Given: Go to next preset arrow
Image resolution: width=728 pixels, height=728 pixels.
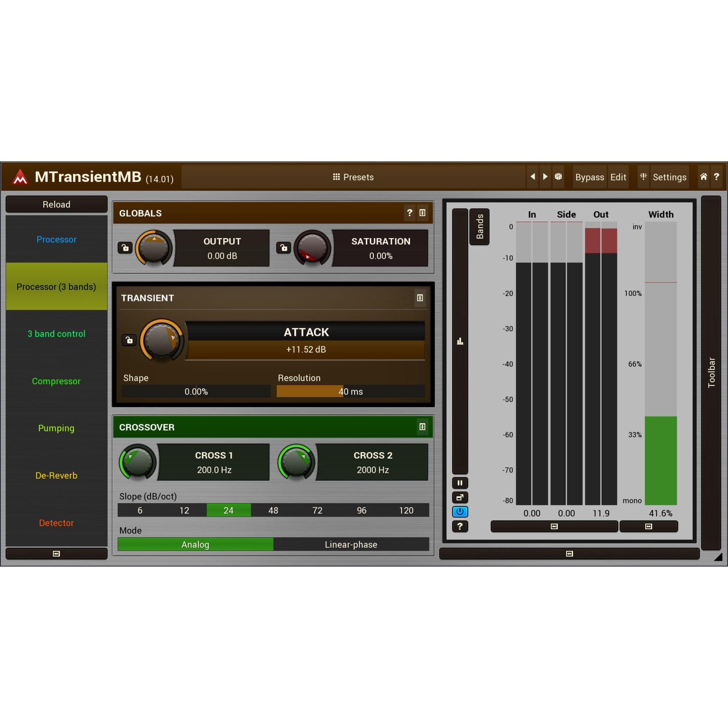Looking at the screenshot, I should 545,176.
